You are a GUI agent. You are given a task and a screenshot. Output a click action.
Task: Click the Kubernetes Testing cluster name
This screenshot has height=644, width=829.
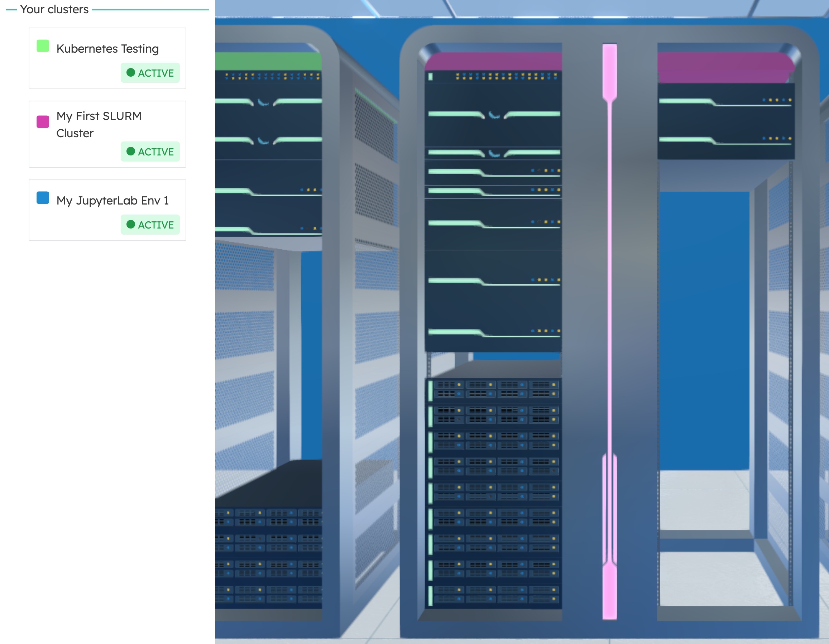click(x=108, y=49)
